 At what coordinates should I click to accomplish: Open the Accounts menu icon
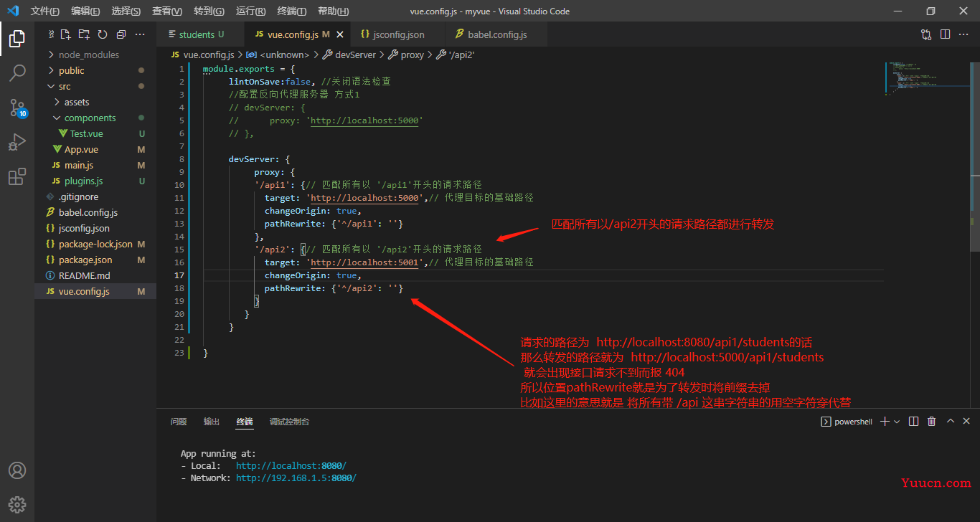pyautogui.click(x=17, y=470)
